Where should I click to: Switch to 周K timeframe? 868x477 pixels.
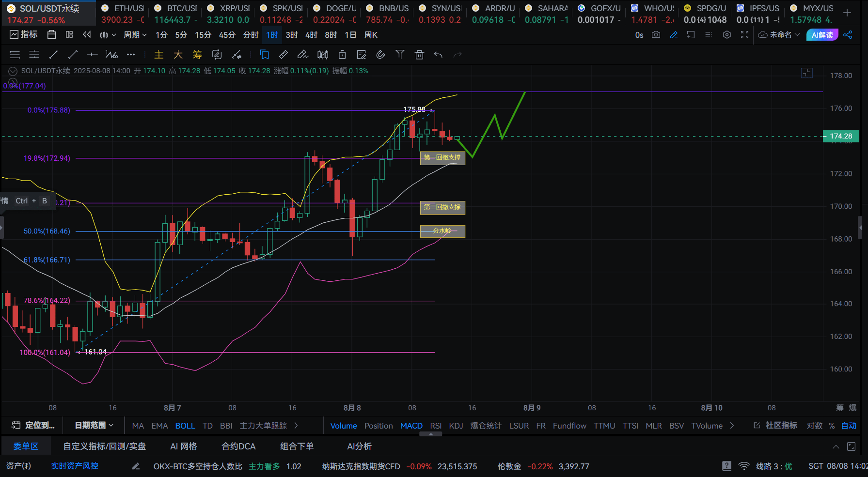[x=371, y=35]
